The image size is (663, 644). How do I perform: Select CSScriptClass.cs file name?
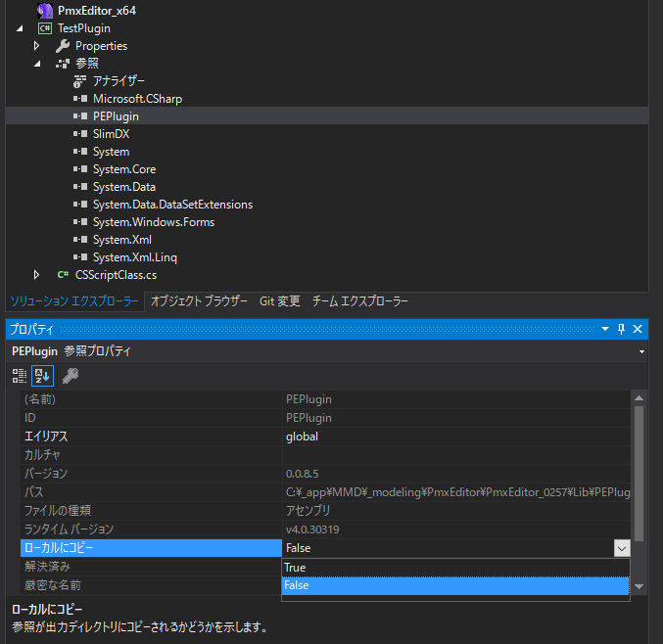[x=116, y=275]
